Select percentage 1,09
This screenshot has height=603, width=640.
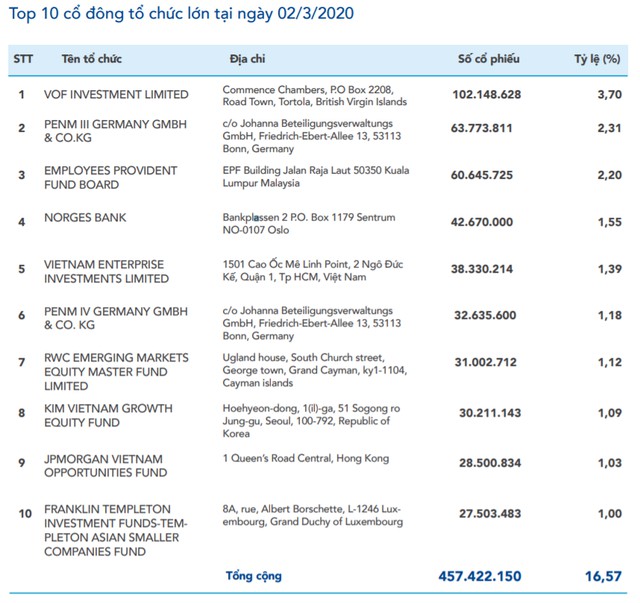(610, 413)
